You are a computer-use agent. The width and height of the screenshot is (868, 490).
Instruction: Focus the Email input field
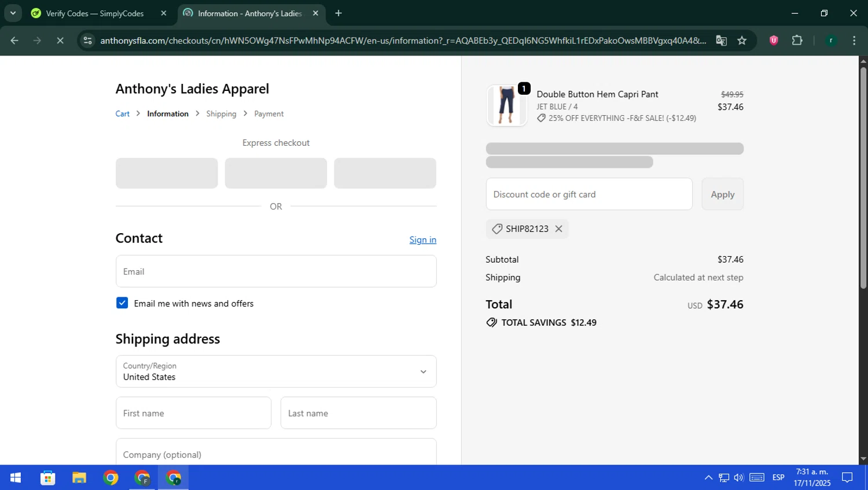[276, 271]
